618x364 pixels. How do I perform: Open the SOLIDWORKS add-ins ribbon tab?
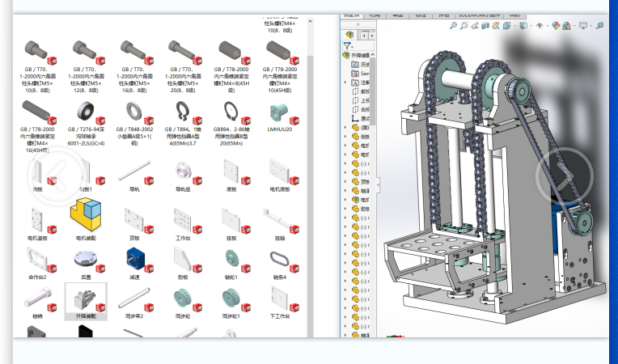[x=477, y=15]
